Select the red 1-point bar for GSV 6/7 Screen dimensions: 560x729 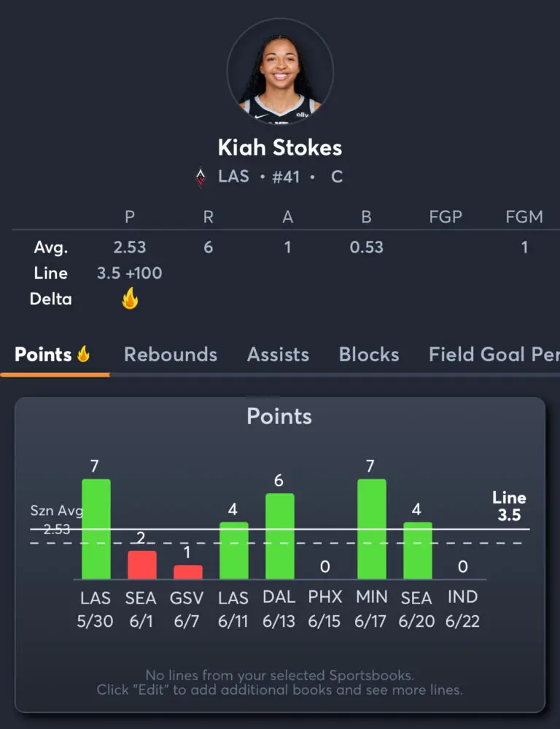pyautogui.click(x=188, y=572)
